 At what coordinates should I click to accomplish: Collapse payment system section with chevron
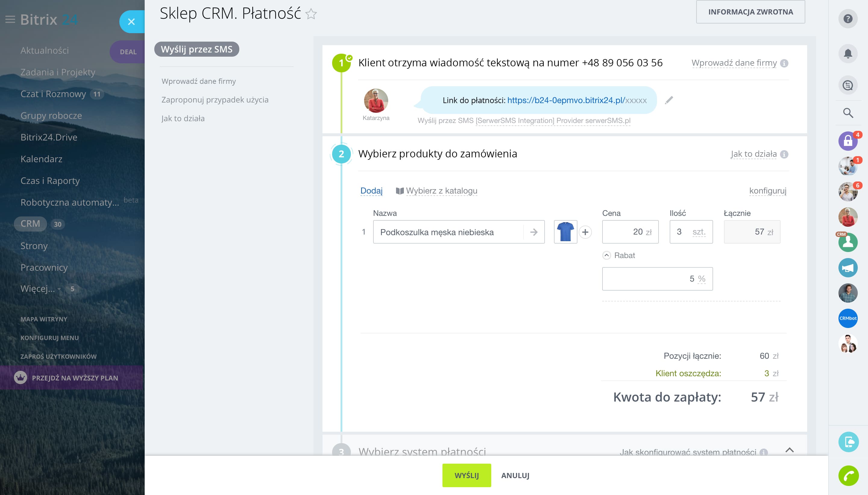click(x=789, y=450)
